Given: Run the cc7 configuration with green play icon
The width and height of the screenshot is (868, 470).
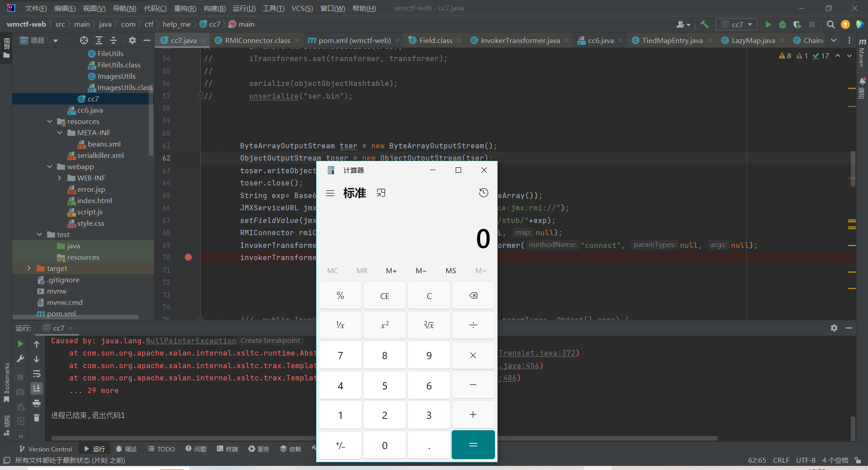Looking at the screenshot, I should [768, 24].
